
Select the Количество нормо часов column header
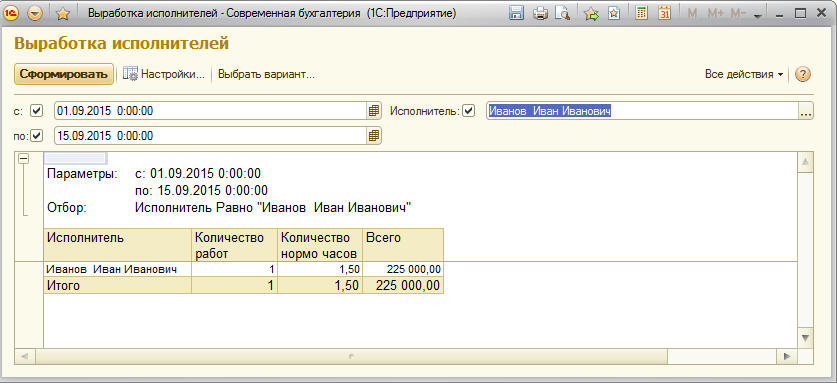(x=320, y=245)
